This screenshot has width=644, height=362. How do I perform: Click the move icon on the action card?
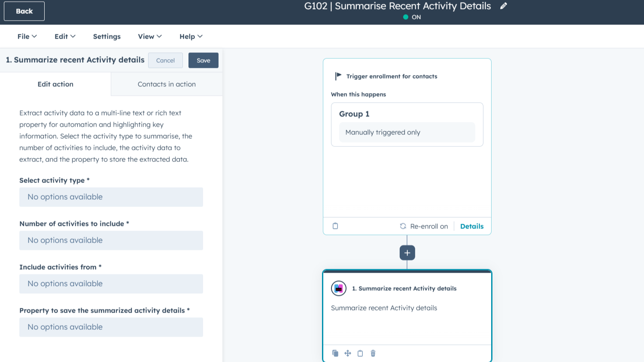348,353
